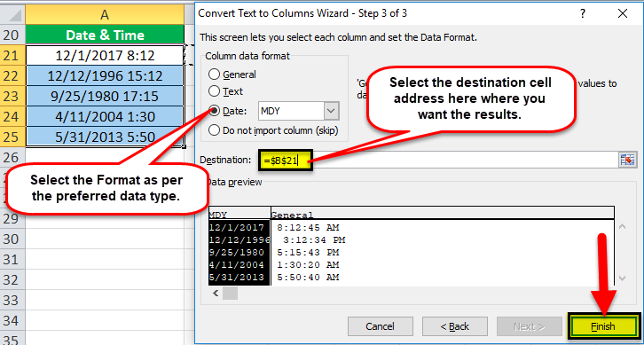Click the select-all corner of the spreadsheet
The image size is (644, 345).
click(12, 15)
